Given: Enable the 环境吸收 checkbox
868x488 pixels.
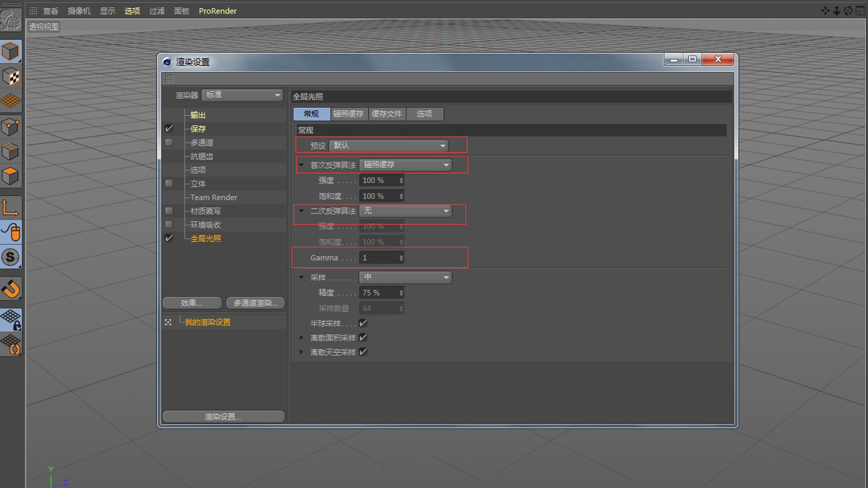Looking at the screenshot, I should tap(169, 224).
